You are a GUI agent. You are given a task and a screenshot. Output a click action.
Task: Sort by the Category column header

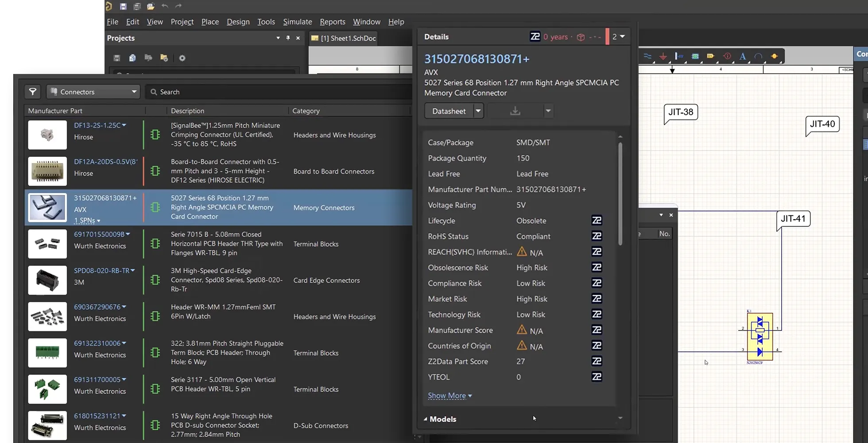(x=306, y=111)
